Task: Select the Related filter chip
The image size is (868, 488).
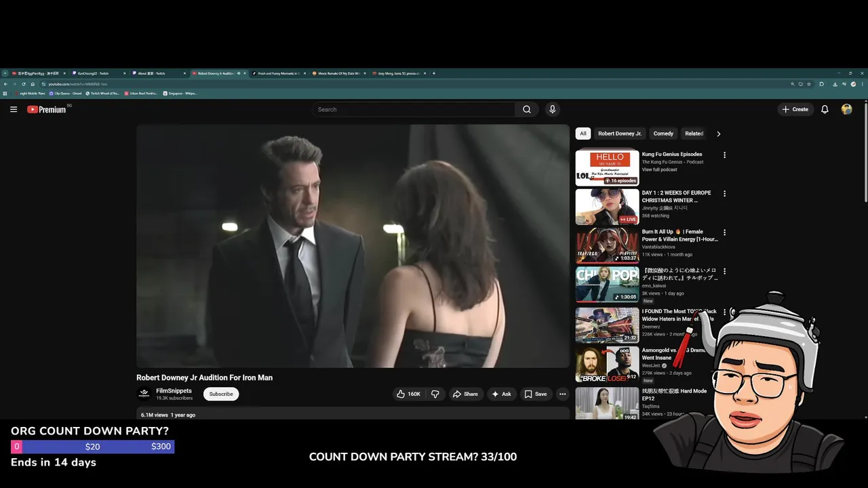Action: coord(694,134)
